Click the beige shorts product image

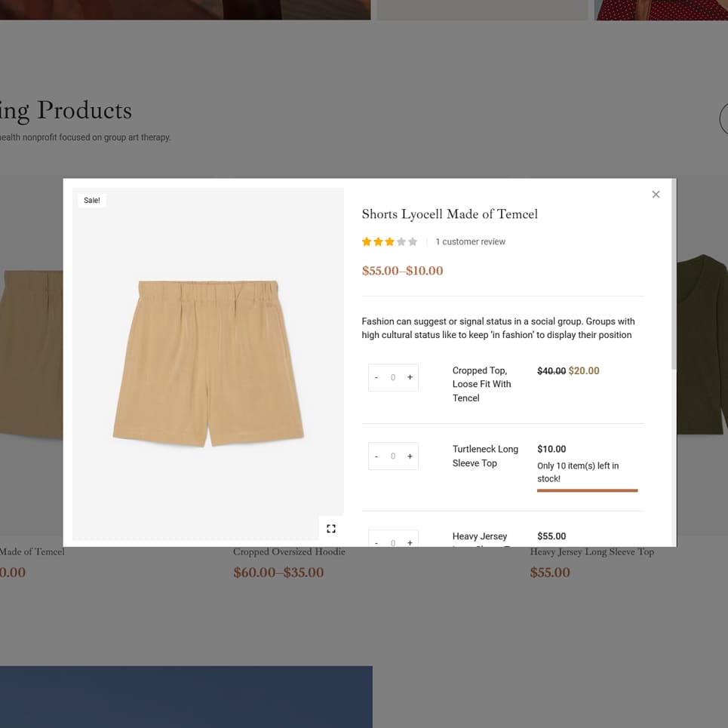tap(207, 362)
